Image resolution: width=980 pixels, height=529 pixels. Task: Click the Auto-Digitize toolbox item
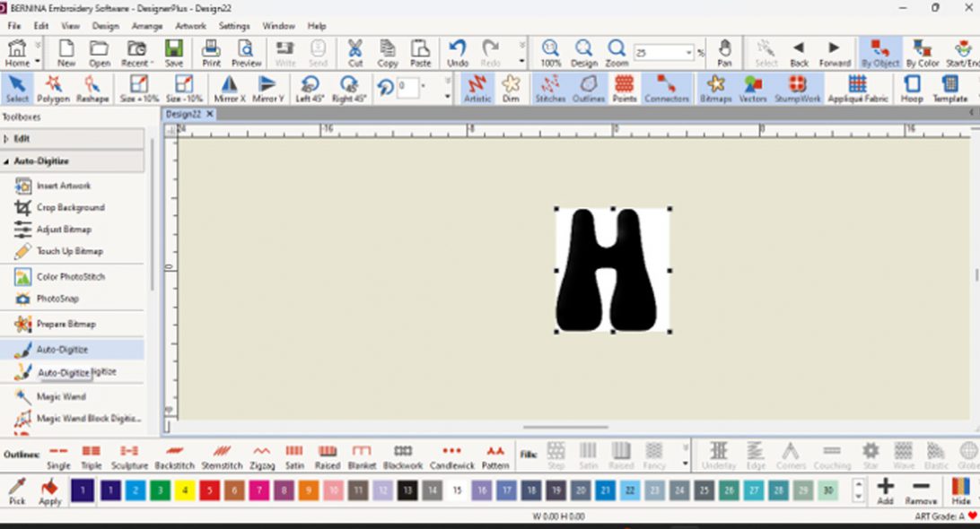coord(62,350)
